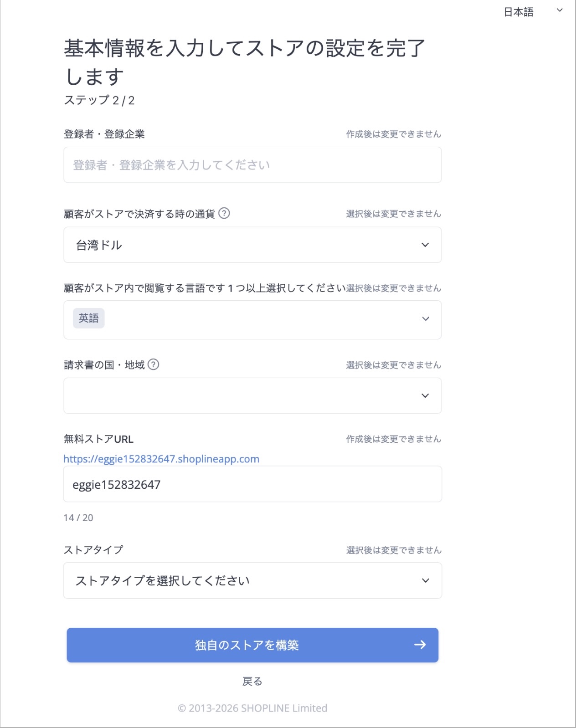Screen dimensions: 576x728
Task: Click the 独自のストアを構築 button
Action: click(252, 645)
